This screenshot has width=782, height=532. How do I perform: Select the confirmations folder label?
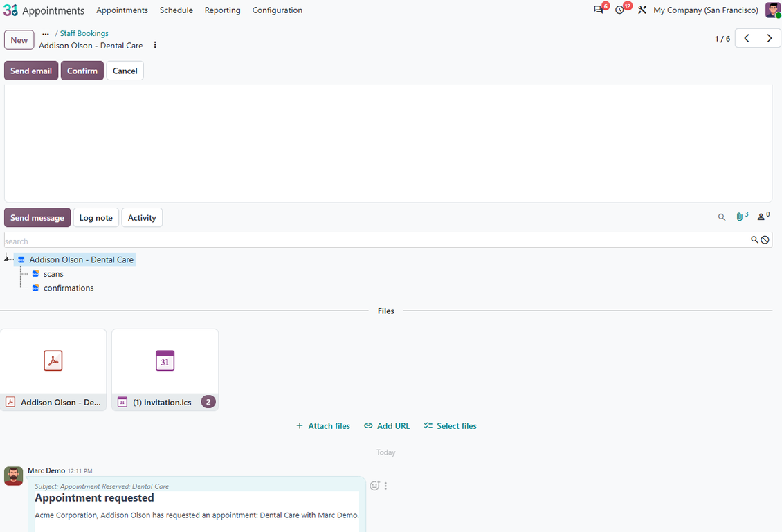pos(69,288)
